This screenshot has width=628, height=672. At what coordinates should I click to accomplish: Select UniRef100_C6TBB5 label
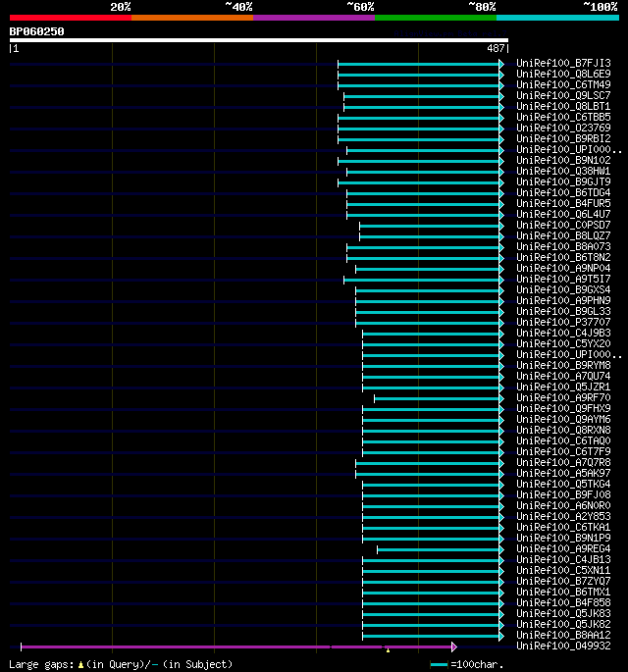pos(563,118)
